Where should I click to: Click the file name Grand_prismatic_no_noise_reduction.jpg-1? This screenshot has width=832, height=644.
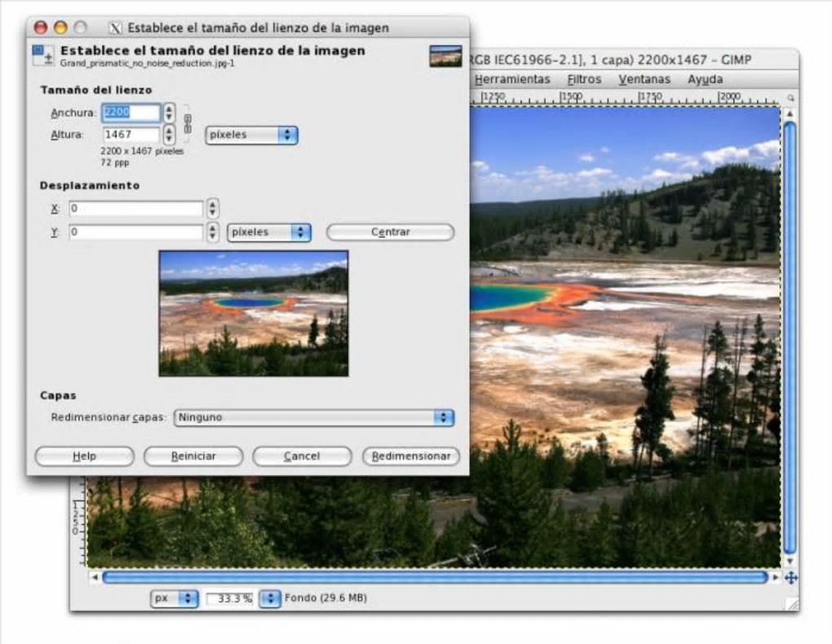(148, 64)
